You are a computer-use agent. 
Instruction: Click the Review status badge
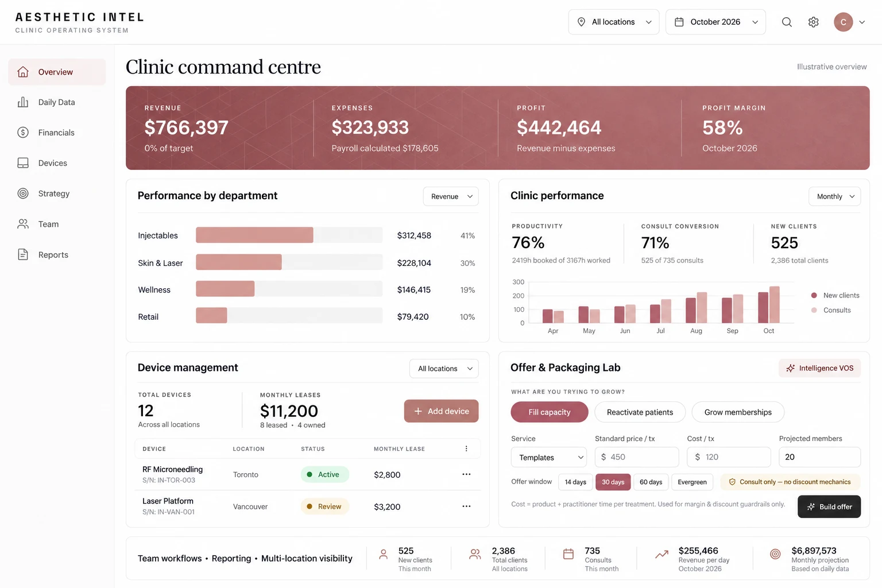click(325, 506)
